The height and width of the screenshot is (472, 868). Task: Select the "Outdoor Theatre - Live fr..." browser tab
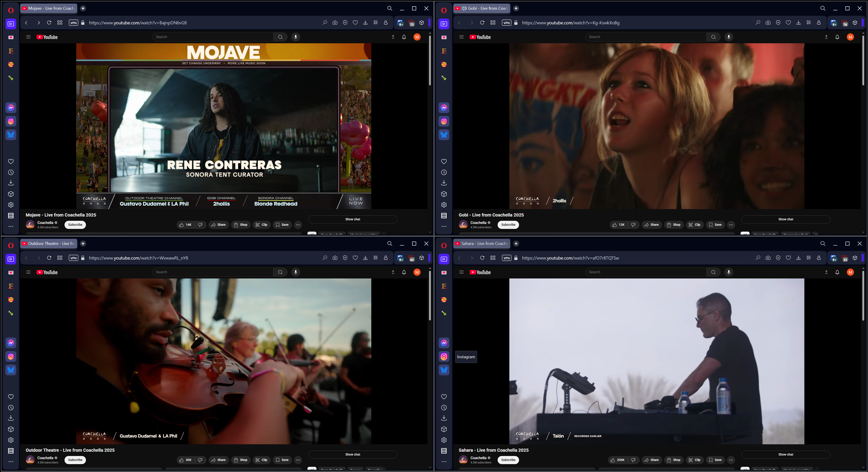click(48, 243)
